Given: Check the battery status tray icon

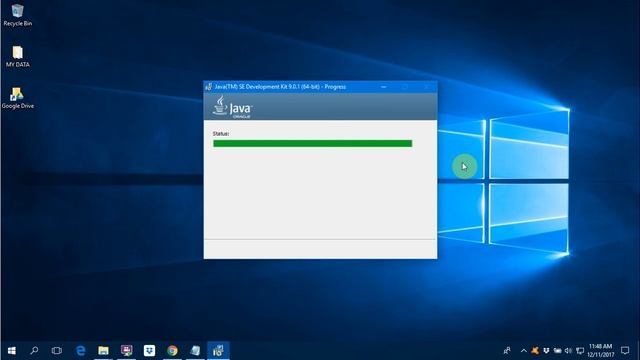Looking at the screenshot, I should 557,351.
